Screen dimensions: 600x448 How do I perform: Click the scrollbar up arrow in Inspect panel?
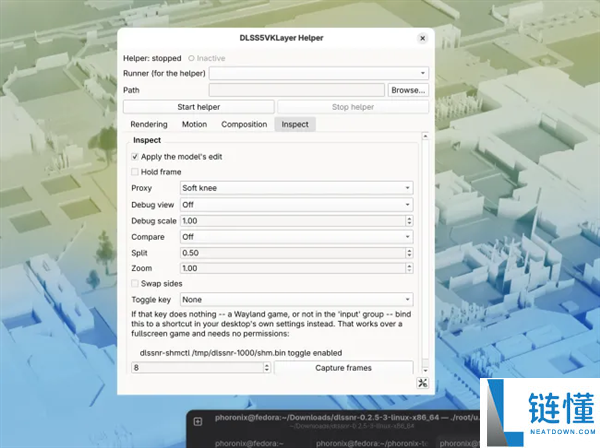click(425, 136)
